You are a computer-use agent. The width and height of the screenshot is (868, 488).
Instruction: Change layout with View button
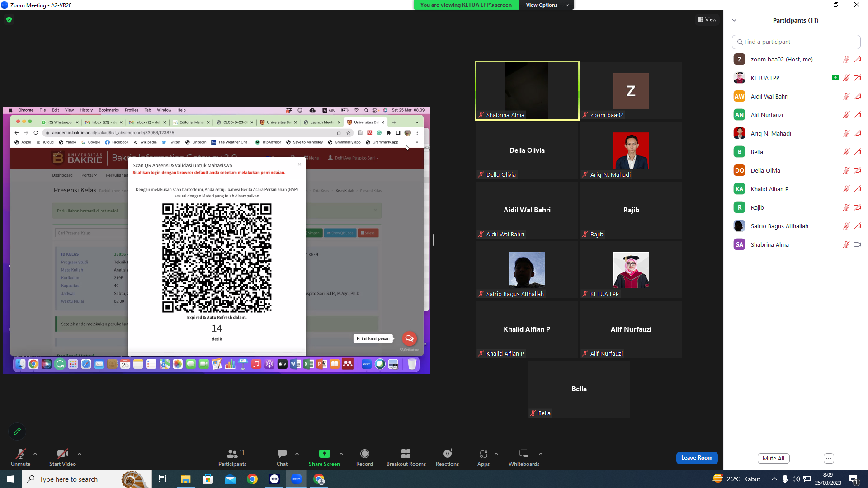pyautogui.click(x=707, y=19)
